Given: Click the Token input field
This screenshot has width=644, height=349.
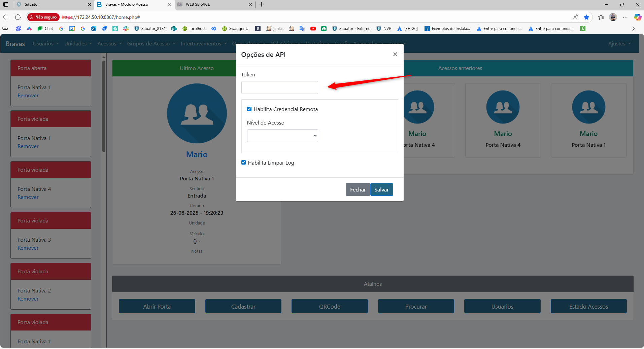Looking at the screenshot, I should click(x=279, y=88).
